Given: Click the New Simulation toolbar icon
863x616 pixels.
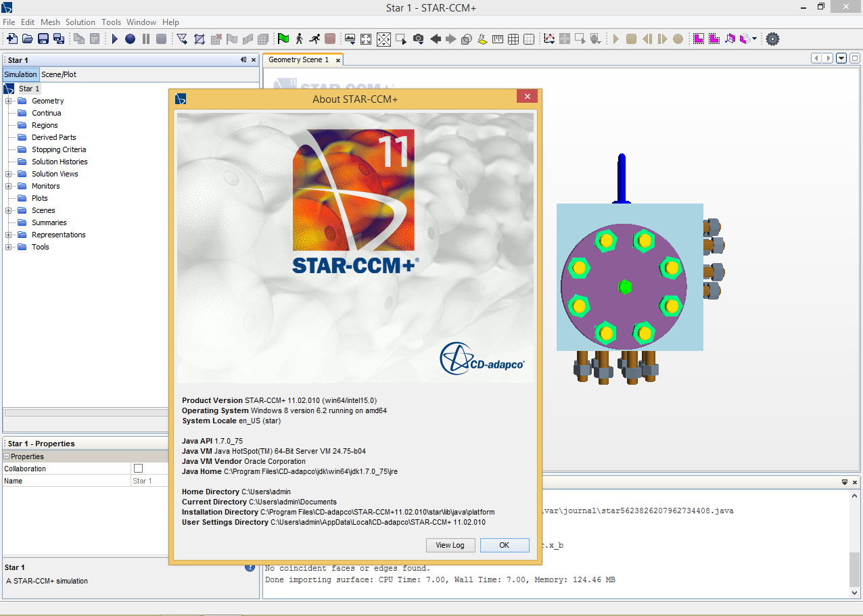Looking at the screenshot, I should 12,39.
